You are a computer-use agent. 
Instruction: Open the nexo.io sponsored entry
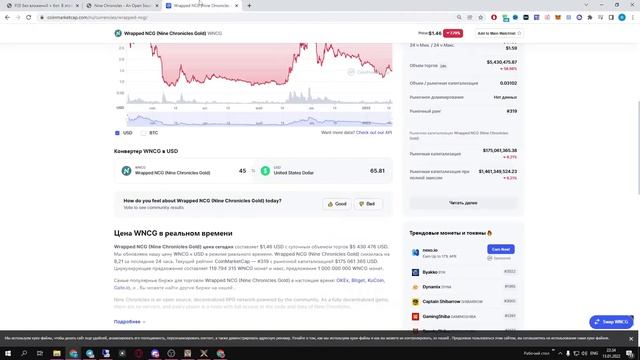coord(430,250)
